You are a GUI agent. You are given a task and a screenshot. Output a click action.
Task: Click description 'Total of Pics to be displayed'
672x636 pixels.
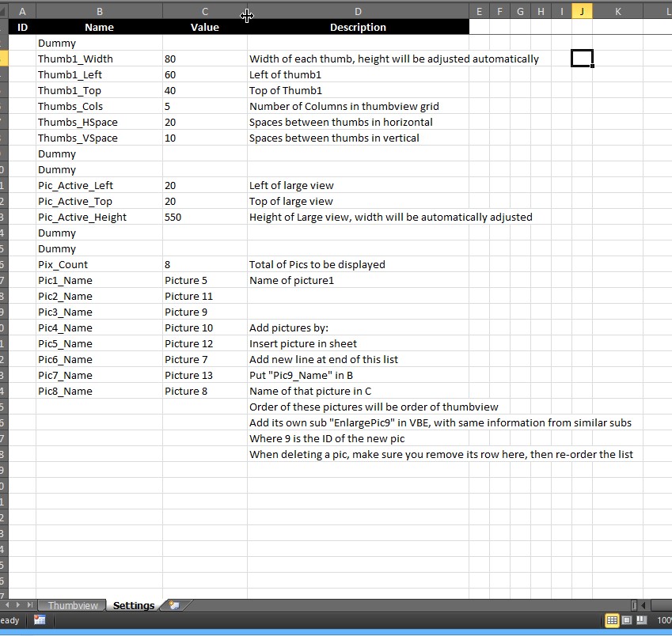tap(317, 265)
